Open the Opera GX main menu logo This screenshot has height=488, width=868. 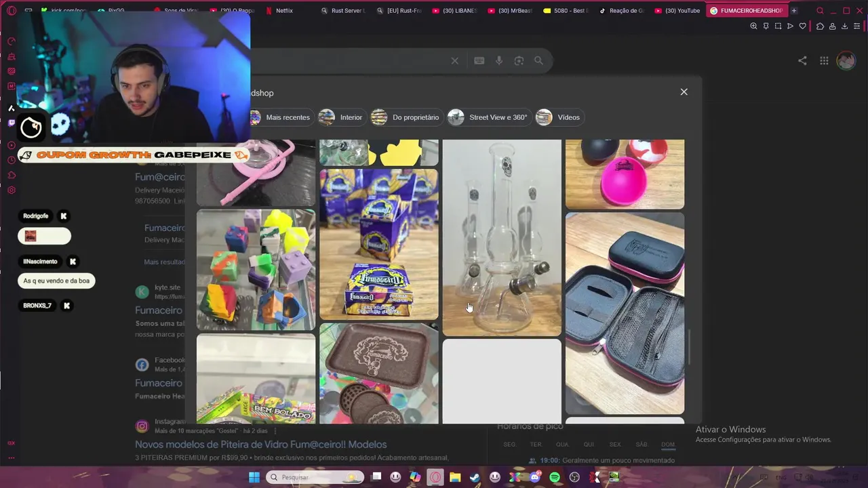(x=12, y=11)
